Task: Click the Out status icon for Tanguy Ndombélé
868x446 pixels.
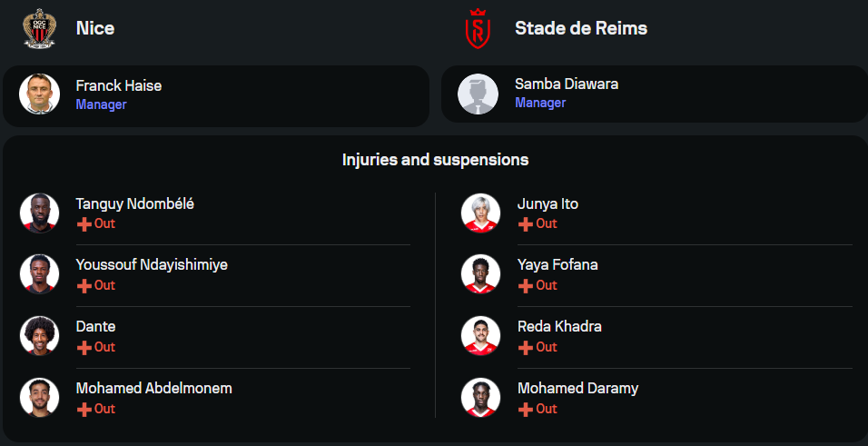Action: point(84,223)
